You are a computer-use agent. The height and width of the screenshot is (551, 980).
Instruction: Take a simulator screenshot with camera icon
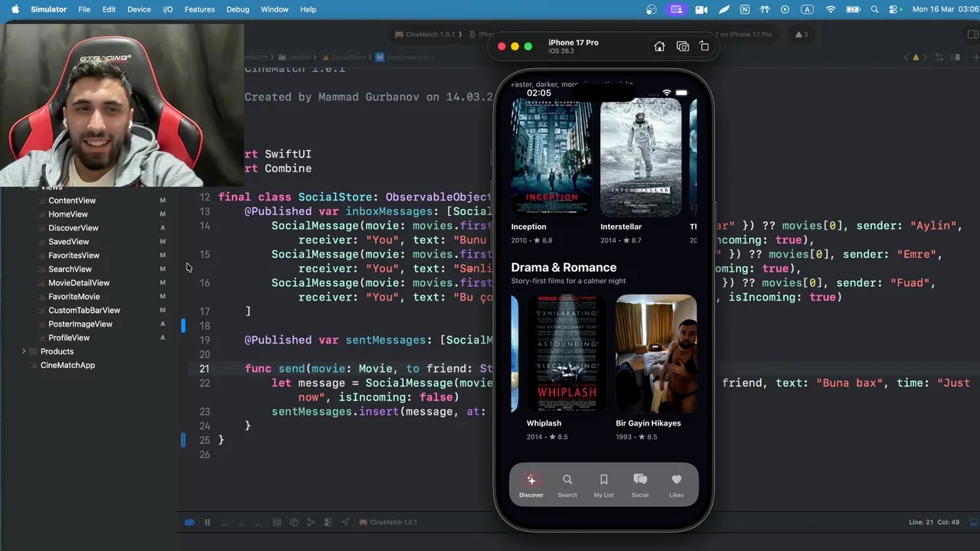tap(682, 47)
